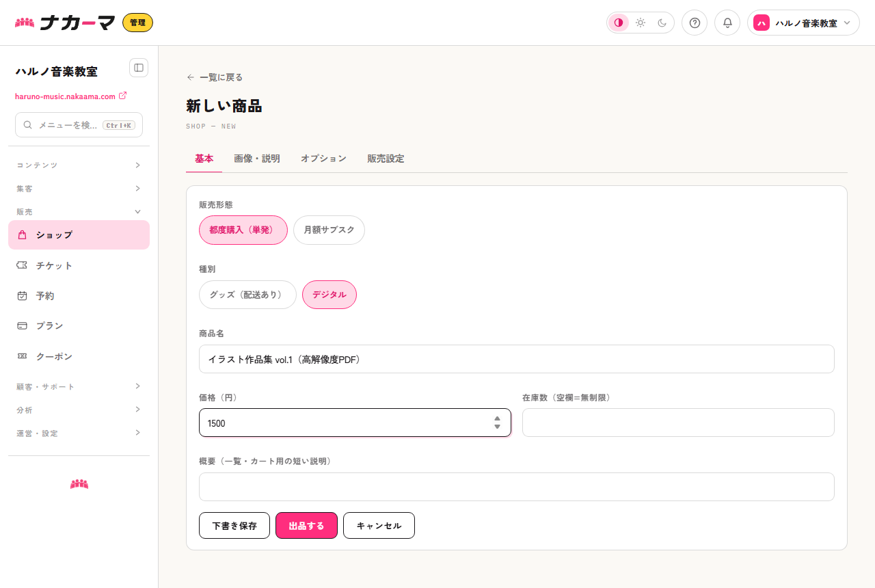Click the pink people logo in the sidebar footer
The width and height of the screenshot is (875, 588).
(79, 484)
